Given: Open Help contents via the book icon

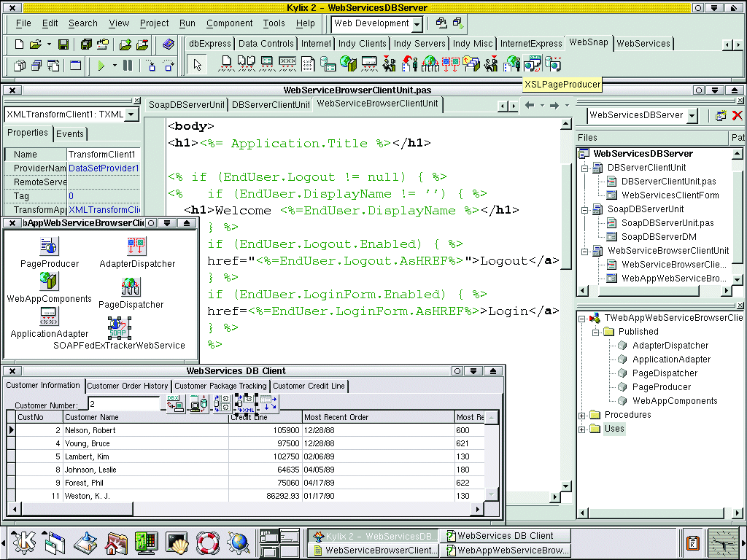Looking at the screenshot, I should pyautogui.click(x=169, y=44).
